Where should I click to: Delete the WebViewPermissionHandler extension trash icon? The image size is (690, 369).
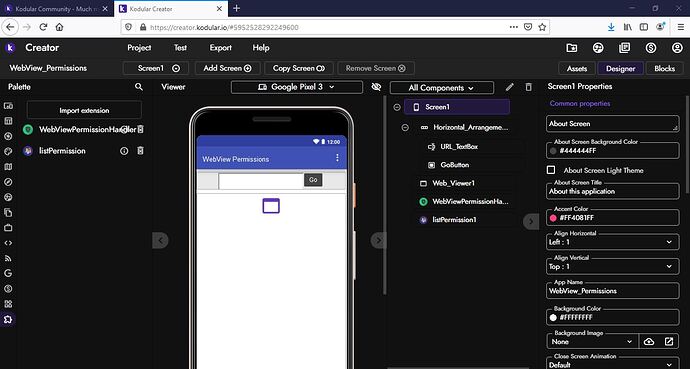coord(140,129)
